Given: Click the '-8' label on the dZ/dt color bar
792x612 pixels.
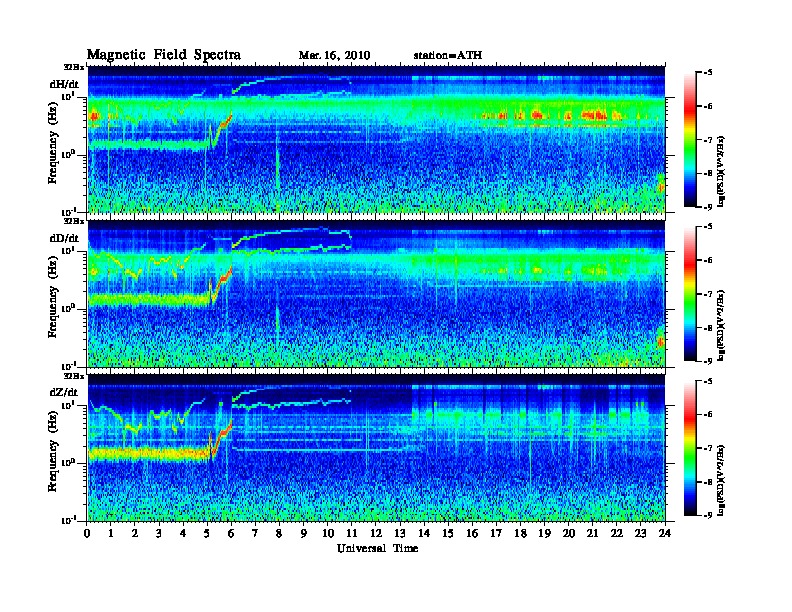Looking at the screenshot, I should [708, 482].
